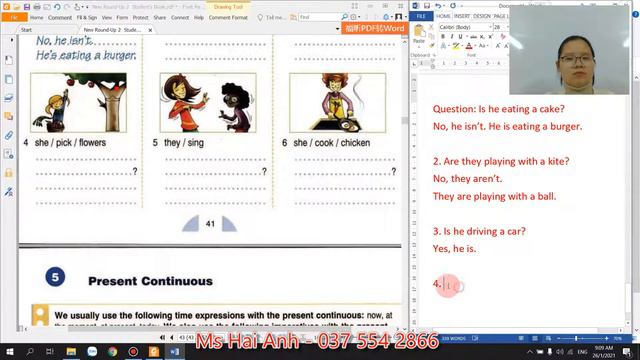Switch to the Start document tab
The width and height of the screenshot is (640, 360).
(x=27, y=30)
